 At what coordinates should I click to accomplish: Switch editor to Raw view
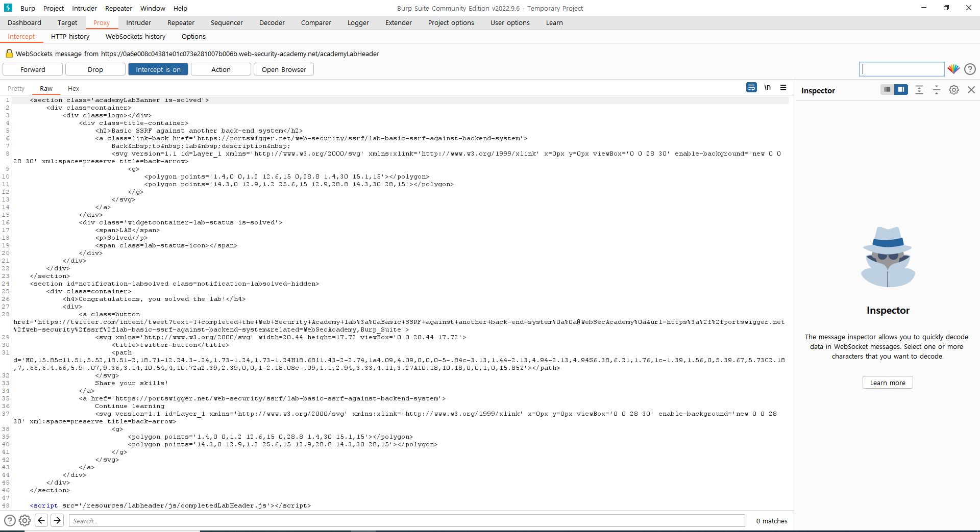(x=46, y=88)
